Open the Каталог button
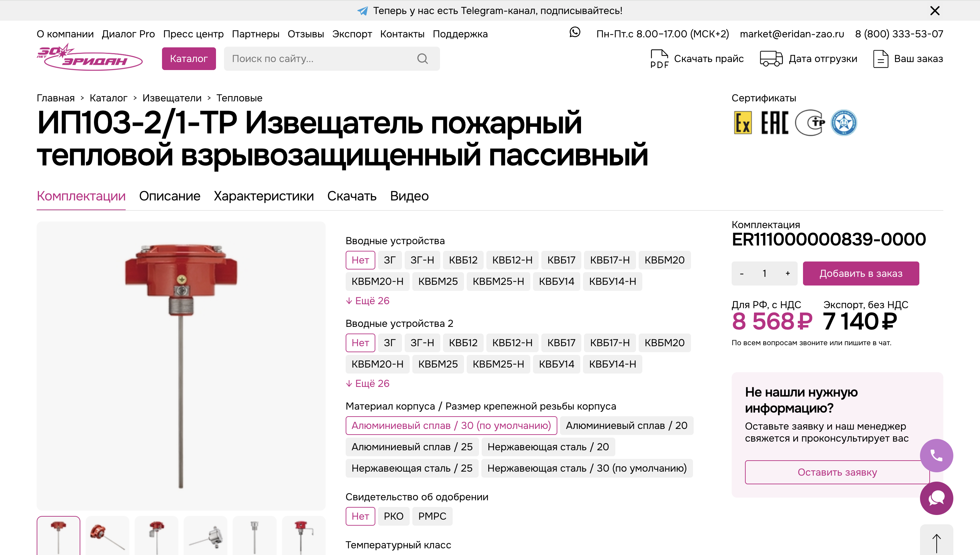This screenshot has height=555, width=980. point(189,59)
